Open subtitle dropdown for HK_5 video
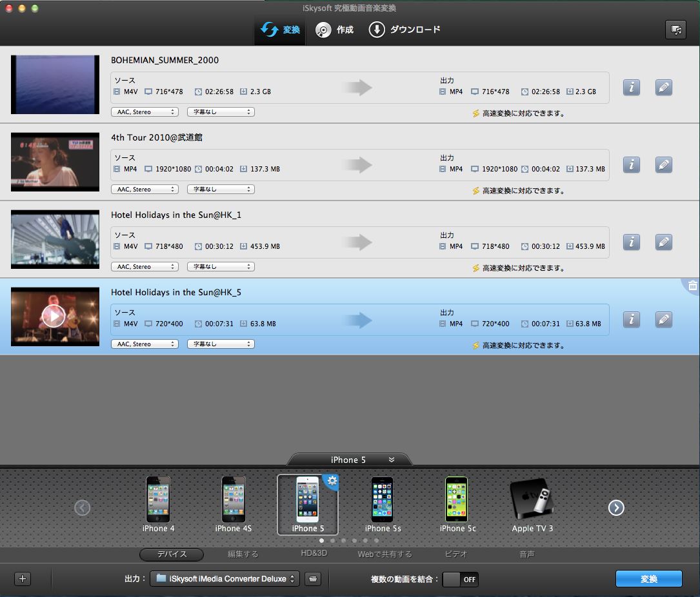This screenshot has width=700, height=597. point(221,344)
